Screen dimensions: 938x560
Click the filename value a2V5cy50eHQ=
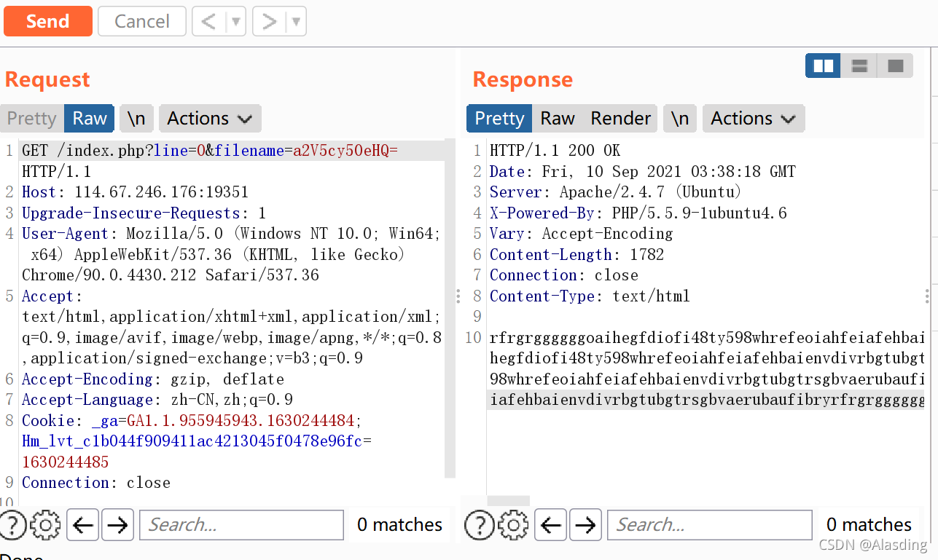[x=345, y=151]
